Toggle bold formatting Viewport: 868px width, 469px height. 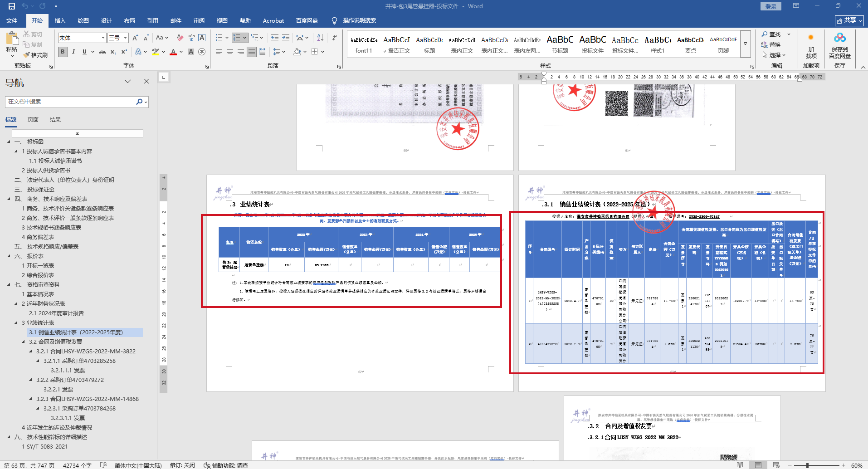[63, 52]
